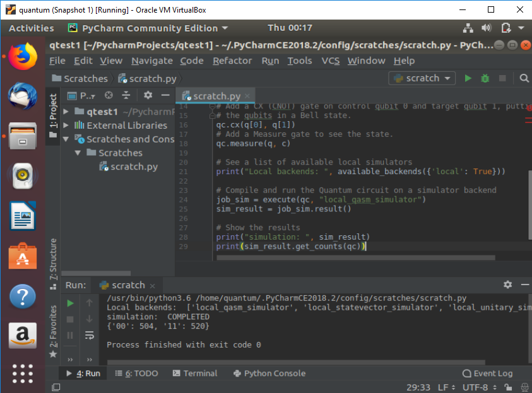This screenshot has height=393, width=532.
Task: Open PyCharm Community Edition app menu
Action: tap(148, 28)
